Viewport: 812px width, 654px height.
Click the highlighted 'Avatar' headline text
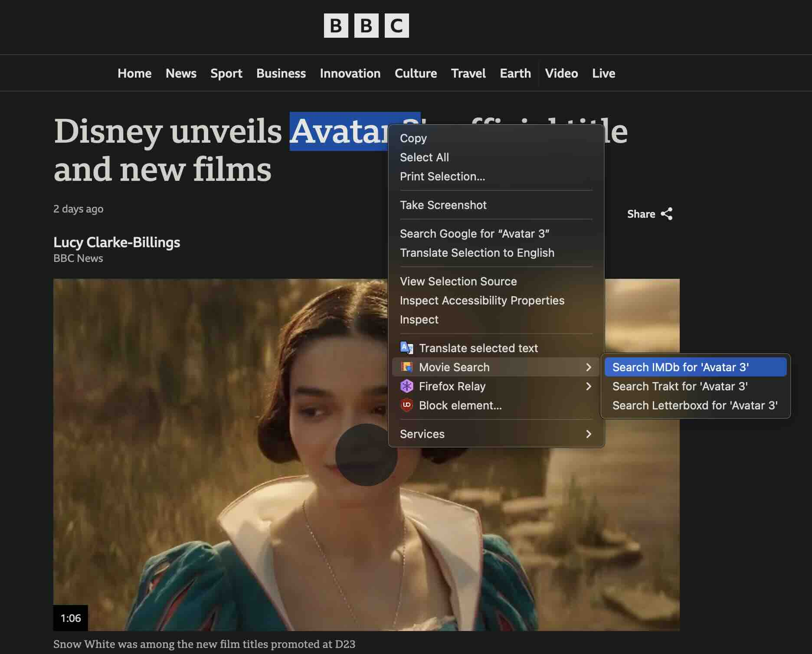(340, 131)
